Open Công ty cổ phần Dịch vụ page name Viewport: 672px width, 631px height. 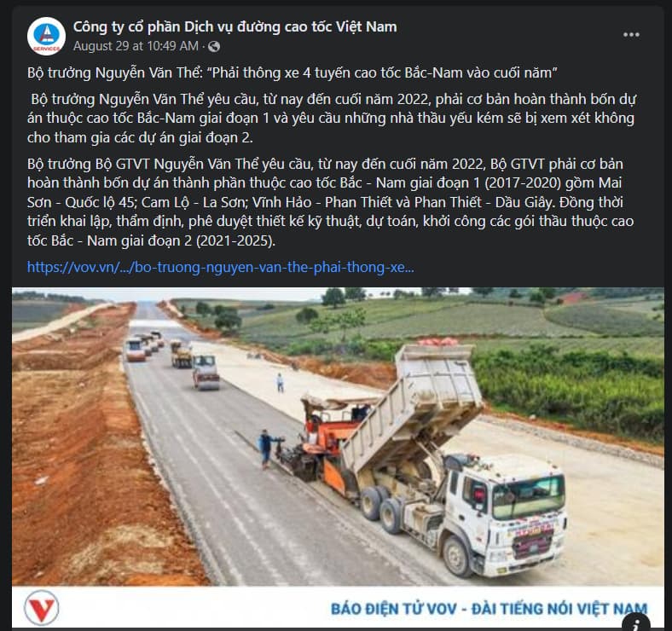(x=235, y=26)
